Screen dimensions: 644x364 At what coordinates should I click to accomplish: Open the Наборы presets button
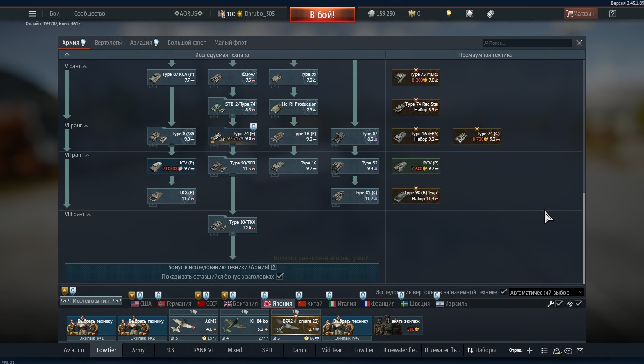(482, 350)
